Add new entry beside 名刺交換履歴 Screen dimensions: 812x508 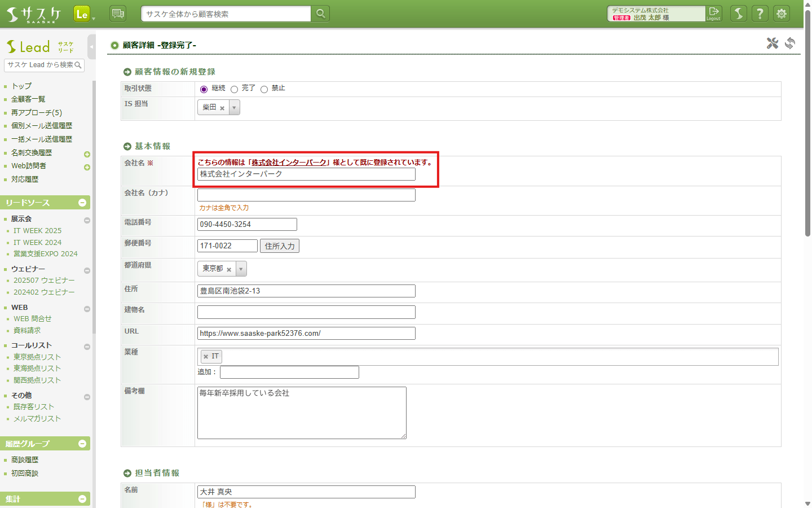click(x=87, y=154)
